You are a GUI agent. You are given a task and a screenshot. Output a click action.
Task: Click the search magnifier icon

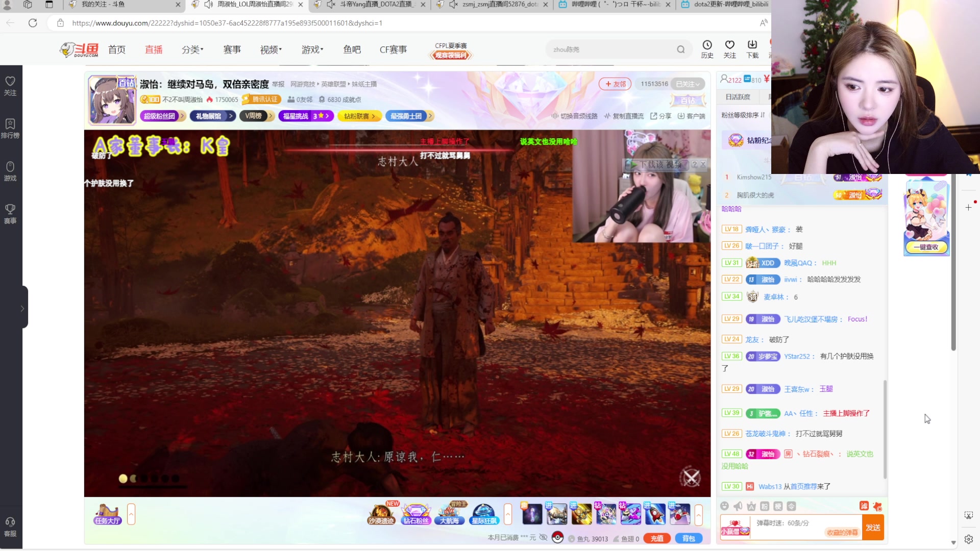[x=681, y=49]
